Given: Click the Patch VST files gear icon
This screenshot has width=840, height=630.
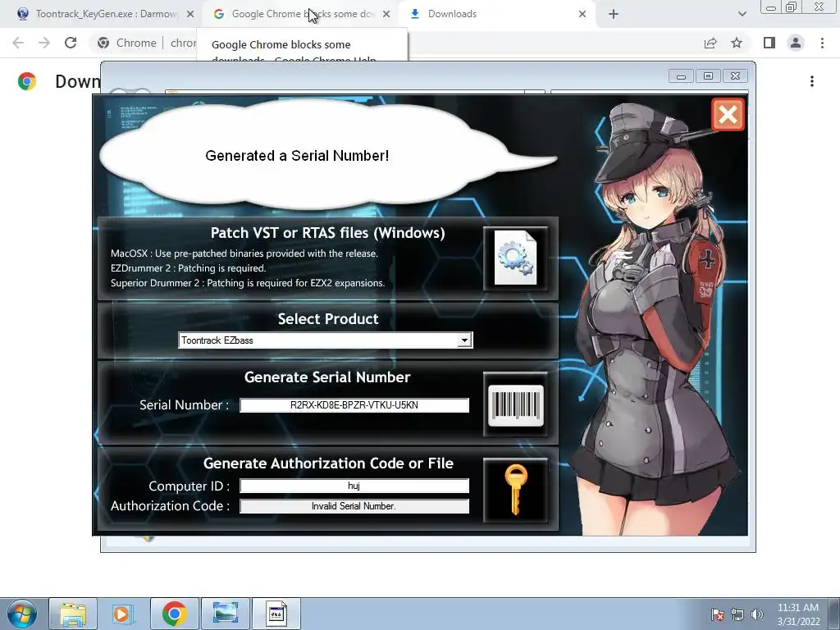Looking at the screenshot, I should (515, 258).
